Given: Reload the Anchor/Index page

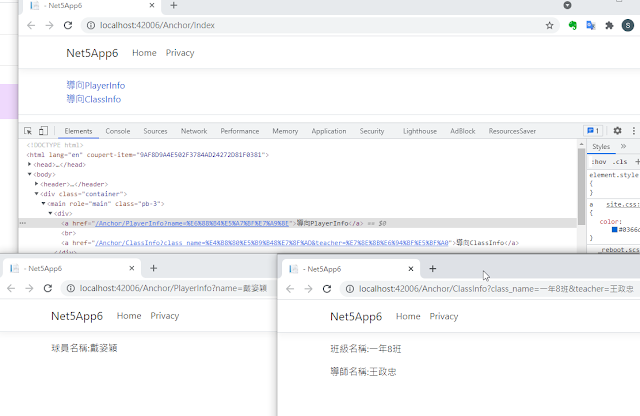Looking at the screenshot, I should (x=68, y=25).
